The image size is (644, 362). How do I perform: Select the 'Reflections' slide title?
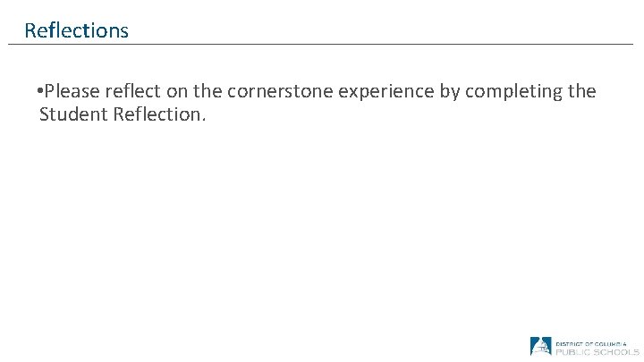[76, 30]
